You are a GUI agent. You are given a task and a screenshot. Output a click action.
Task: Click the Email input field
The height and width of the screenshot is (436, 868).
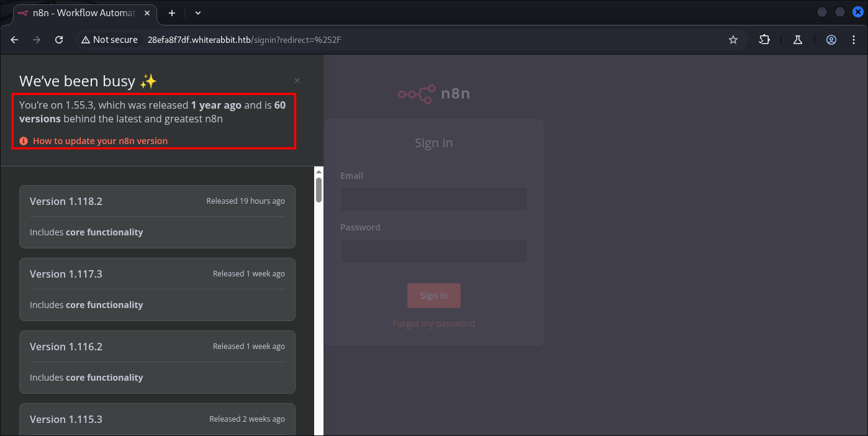tap(433, 199)
